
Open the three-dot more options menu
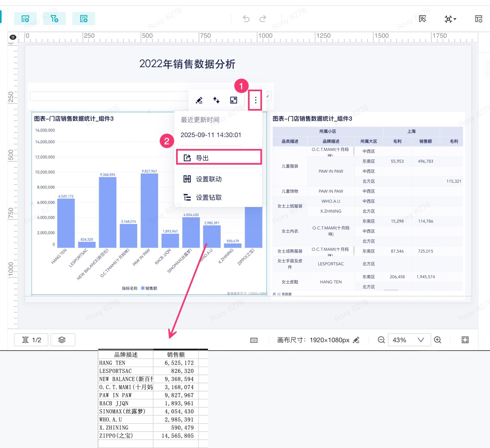click(255, 100)
